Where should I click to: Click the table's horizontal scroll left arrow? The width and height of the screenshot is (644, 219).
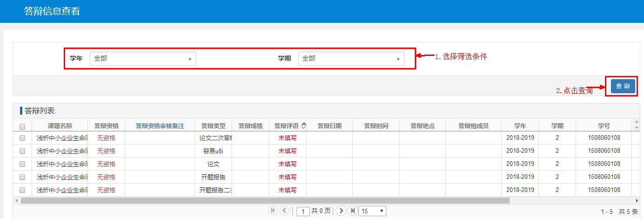click(17, 200)
